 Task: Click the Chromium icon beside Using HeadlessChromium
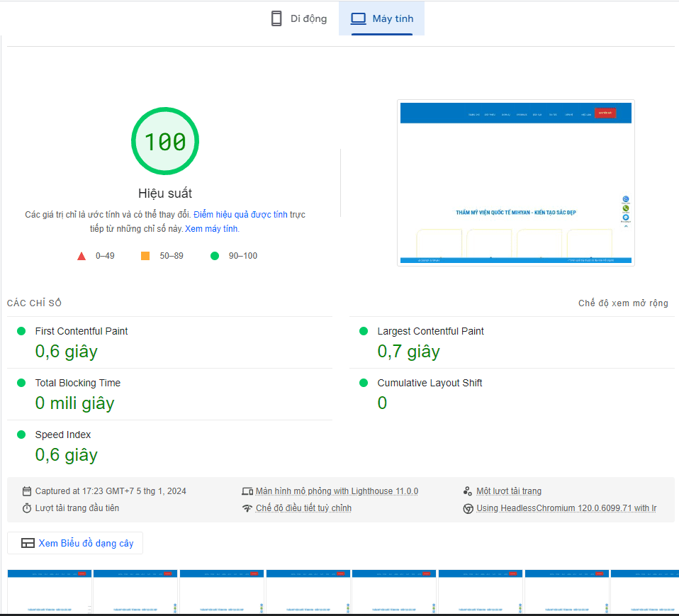coord(468,508)
